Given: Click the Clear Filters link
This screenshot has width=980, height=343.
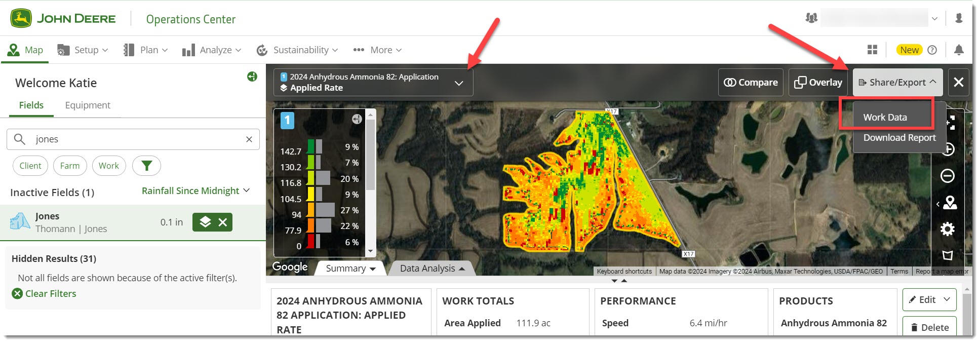Looking at the screenshot, I should pyautogui.click(x=50, y=294).
